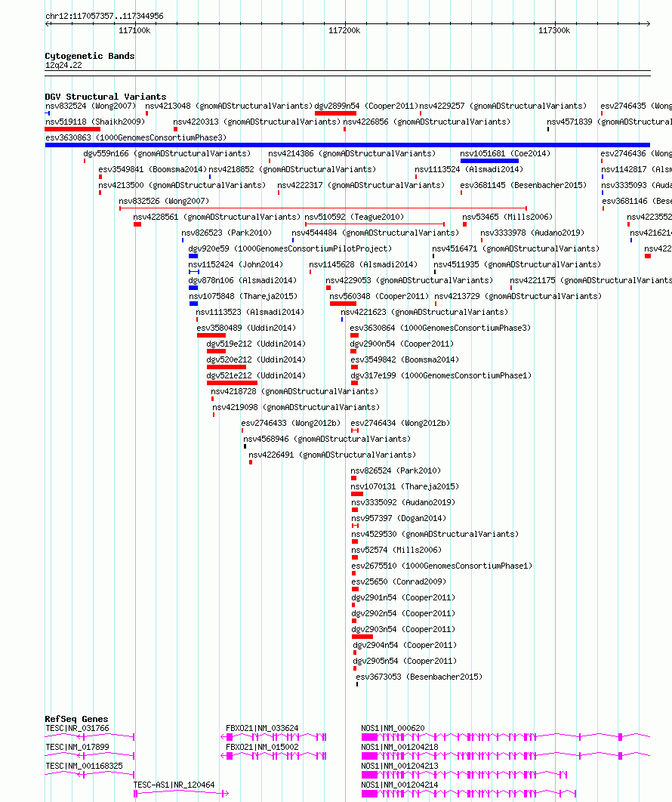672x802 pixels.
Task: Open variant nsv3335092 (Audano2019)
Action: [403, 502]
